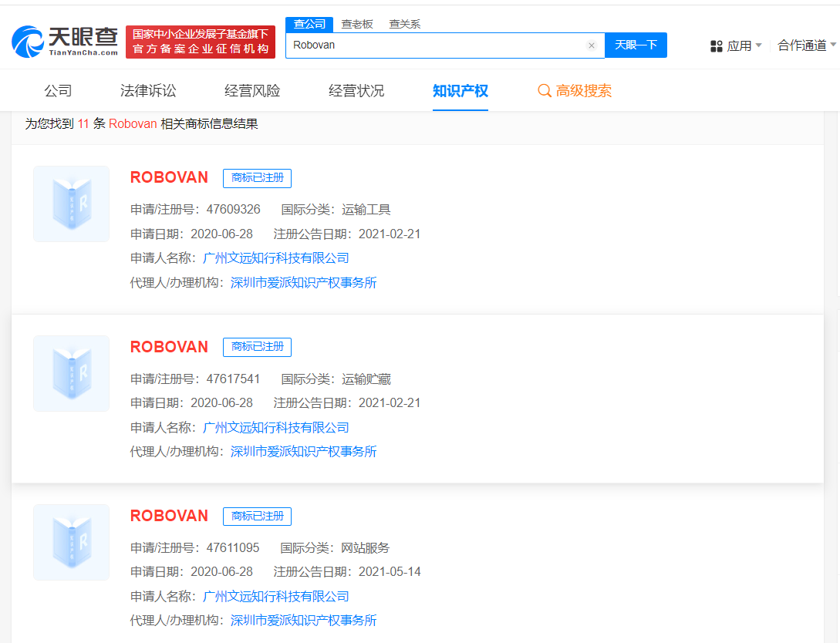The width and height of the screenshot is (840, 643).
Task: Select the 查公司 search tab
Action: [x=309, y=24]
